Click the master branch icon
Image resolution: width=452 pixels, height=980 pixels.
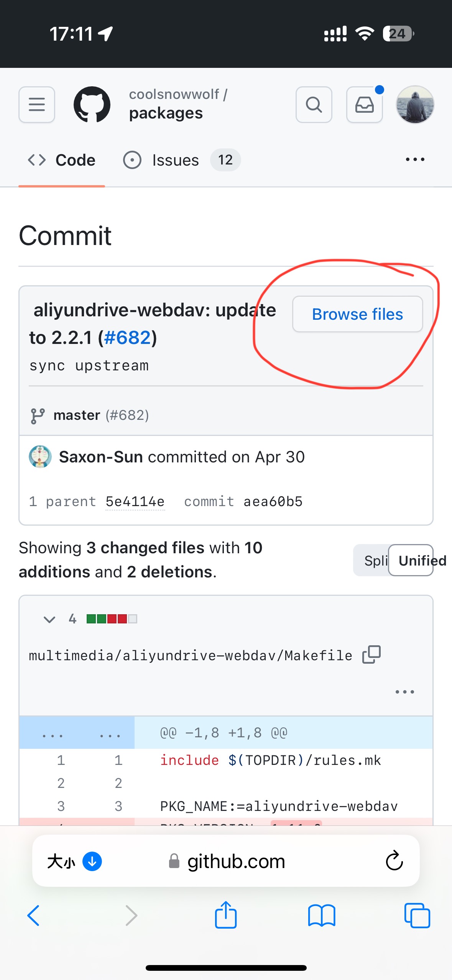(x=36, y=414)
